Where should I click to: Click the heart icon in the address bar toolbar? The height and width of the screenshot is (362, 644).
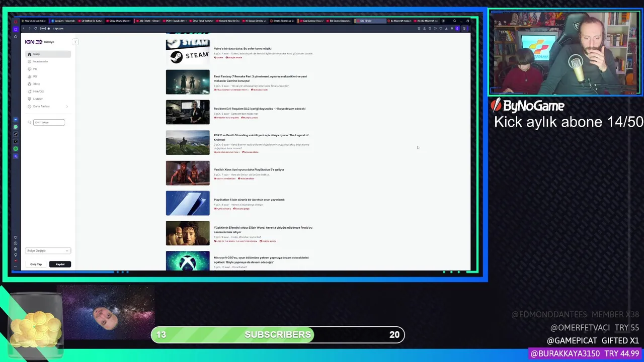(x=441, y=28)
